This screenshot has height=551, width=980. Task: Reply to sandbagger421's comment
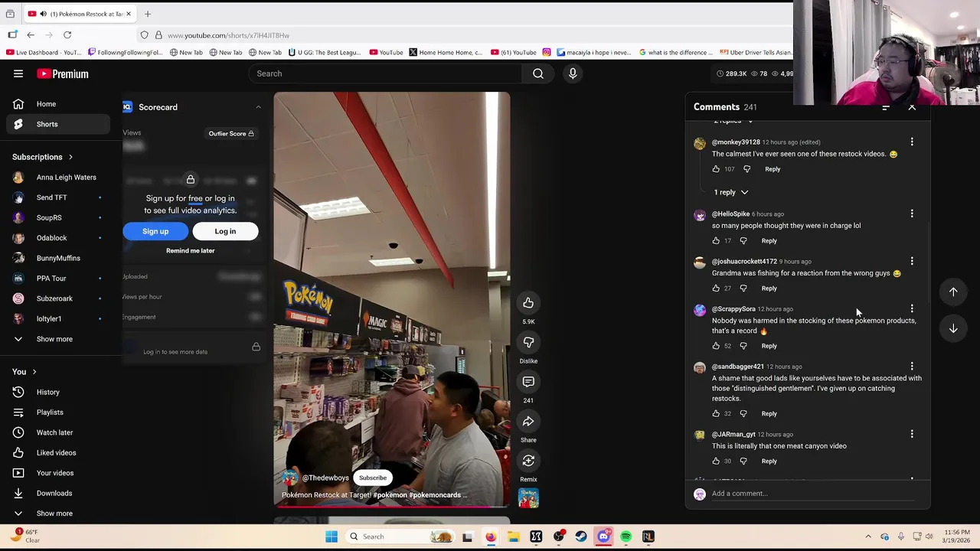coord(769,414)
